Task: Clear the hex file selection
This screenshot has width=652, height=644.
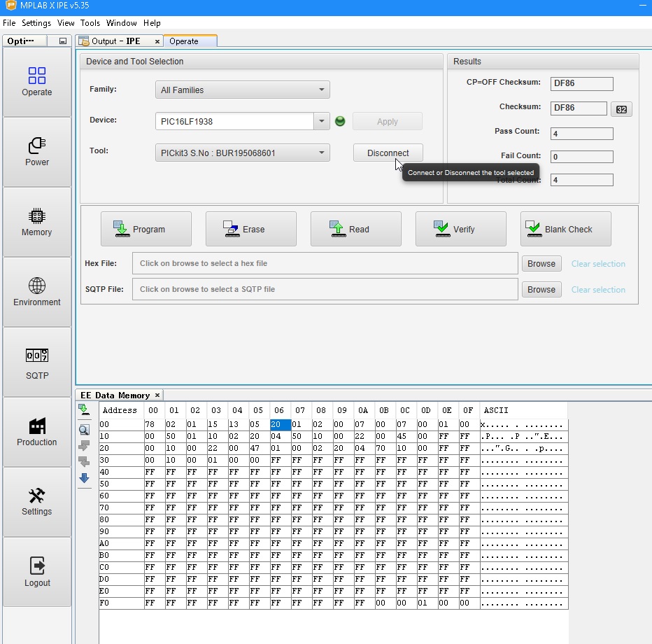Action: point(598,264)
